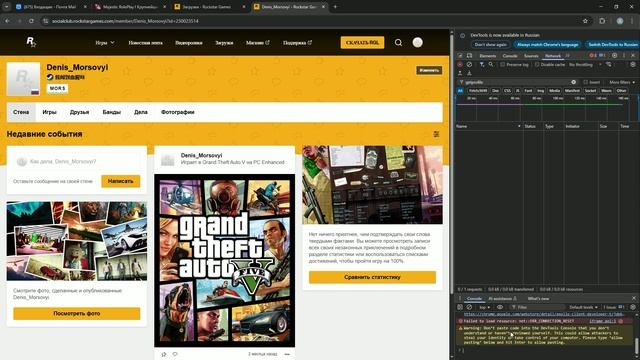Viewport: 640px width, 360px height.
Task: Open the three-dot menu on GTA V post
Action: (x=287, y=354)
